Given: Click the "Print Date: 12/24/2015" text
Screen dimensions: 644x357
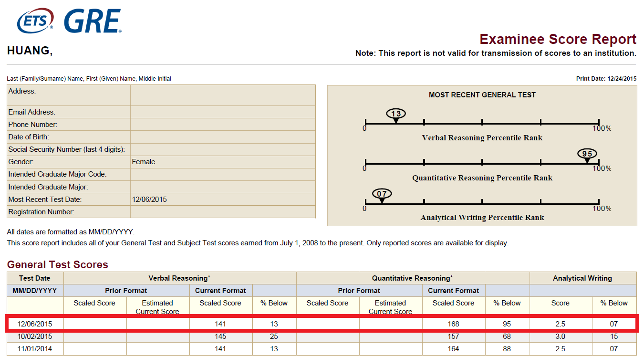Looking at the screenshot, I should tap(606, 79).
